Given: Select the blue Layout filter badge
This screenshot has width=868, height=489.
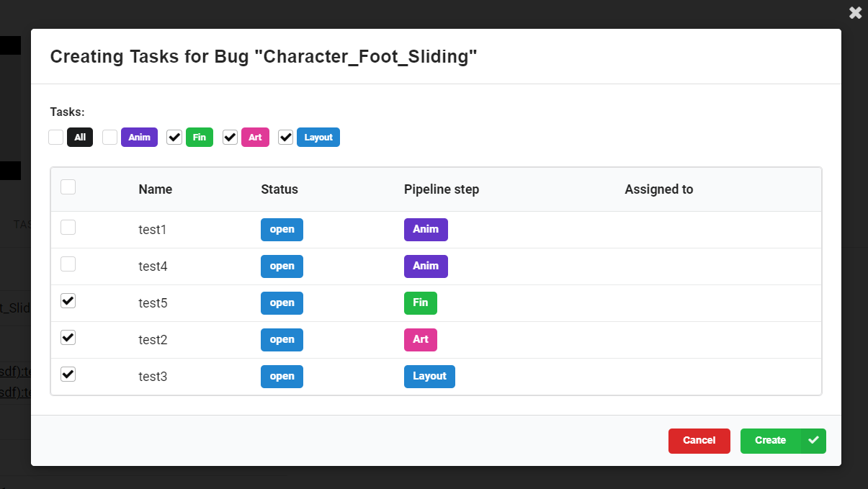Looking at the screenshot, I should (318, 137).
